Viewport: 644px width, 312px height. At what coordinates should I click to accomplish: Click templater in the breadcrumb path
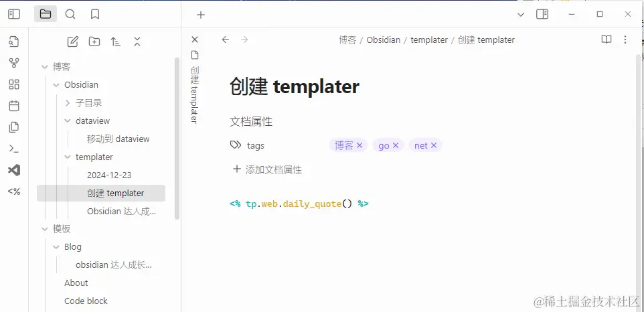[429, 40]
